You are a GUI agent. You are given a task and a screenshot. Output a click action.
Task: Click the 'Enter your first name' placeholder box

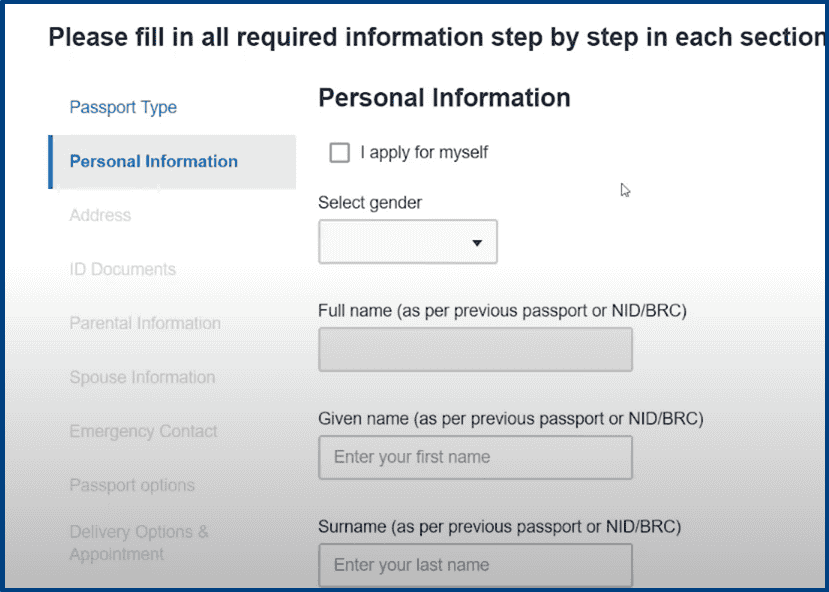pos(475,457)
